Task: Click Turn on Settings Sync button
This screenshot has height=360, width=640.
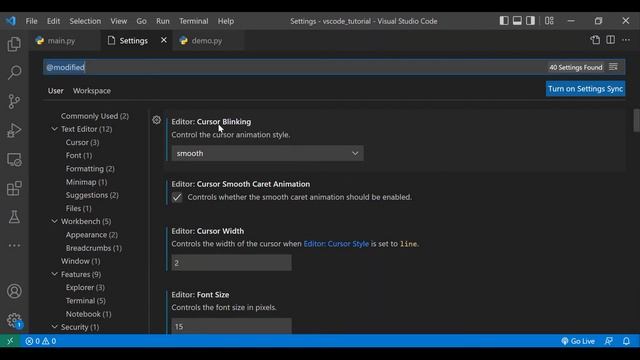Action: [x=585, y=89]
